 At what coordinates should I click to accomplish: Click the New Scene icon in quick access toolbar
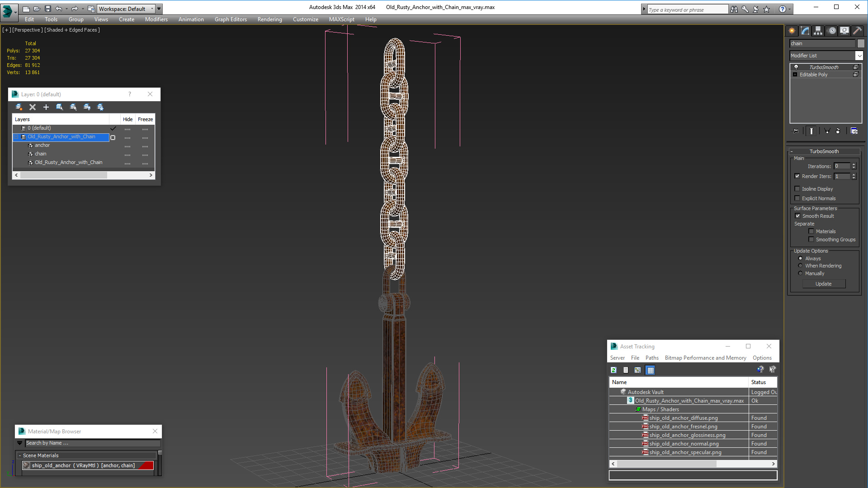[x=26, y=9]
